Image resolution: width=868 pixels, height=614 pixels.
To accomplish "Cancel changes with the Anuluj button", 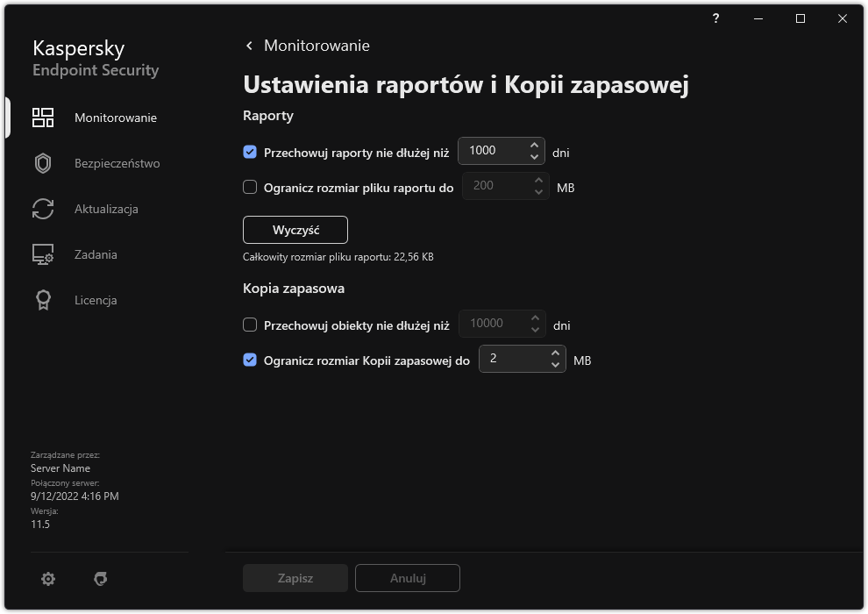I will pos(407,578).
